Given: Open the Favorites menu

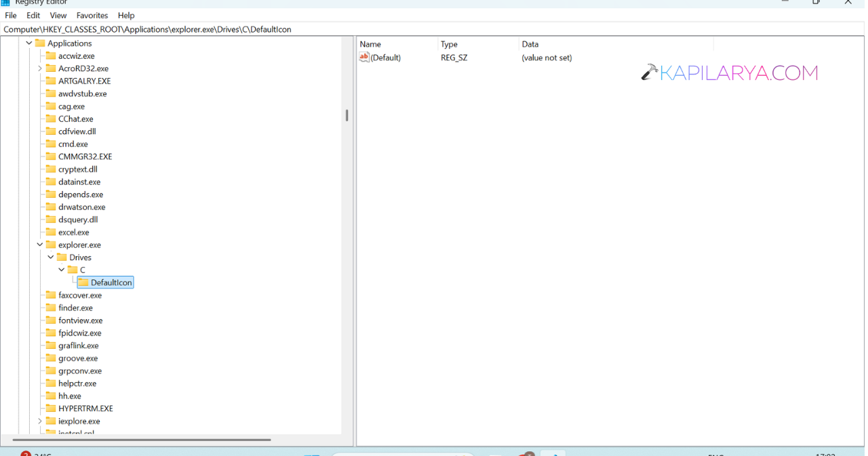Looking at the screenshot, I should [92, 15].
